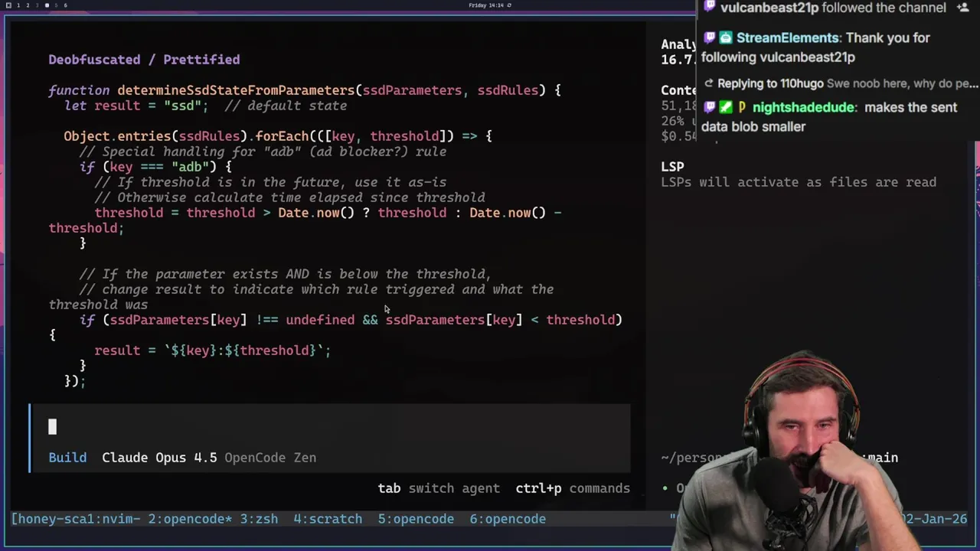980x551 pixels.
Task: Click the 'main' git branch label
Action: pos(883,458)
